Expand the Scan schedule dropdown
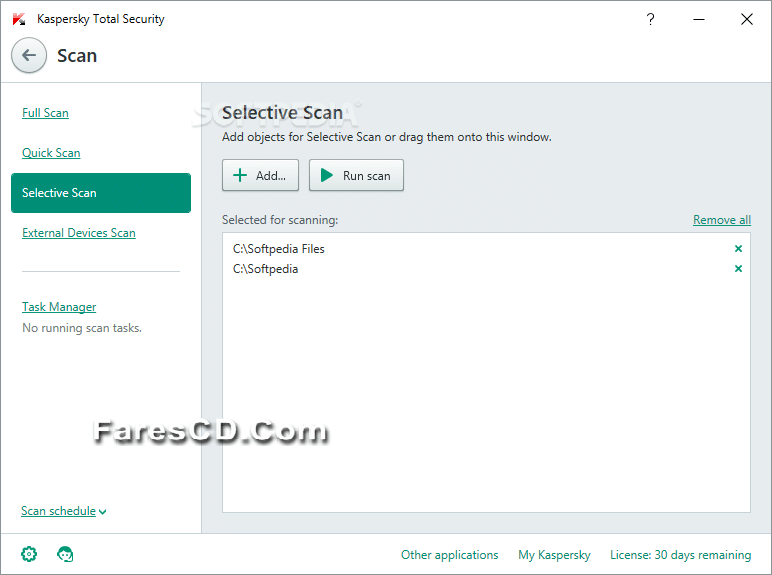This screenshot has width=772, height=575. tap(64, 511)
